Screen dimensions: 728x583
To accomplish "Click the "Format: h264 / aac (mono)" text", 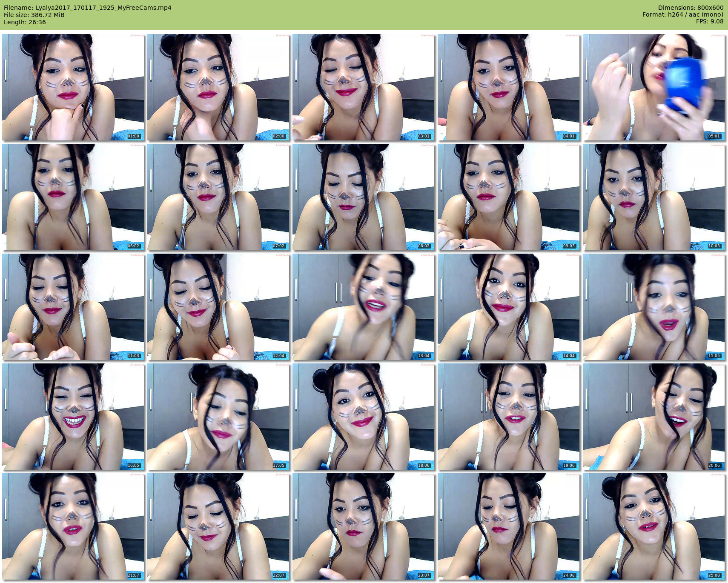I will (683, 14).
